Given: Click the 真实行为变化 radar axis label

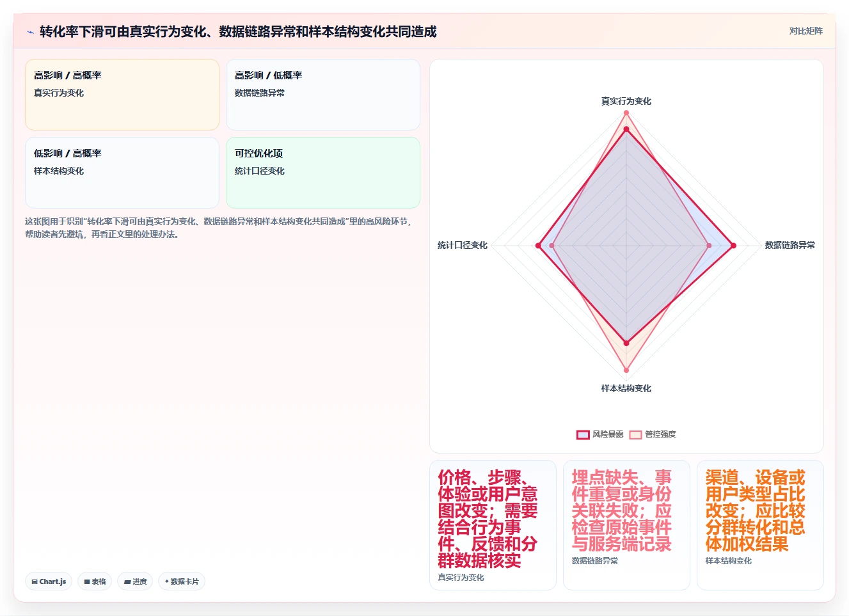Looking at the screenshot, I should pyautogui.click(x=626, y=101).
